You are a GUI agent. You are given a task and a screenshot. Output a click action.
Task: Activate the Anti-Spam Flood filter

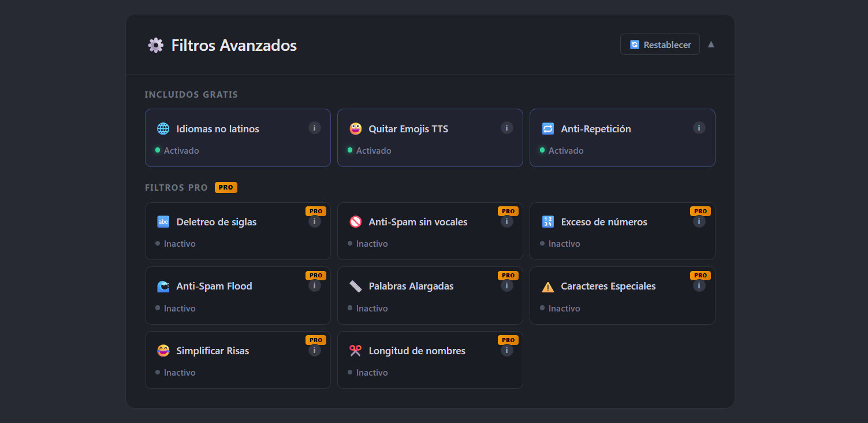click(237, 295)
